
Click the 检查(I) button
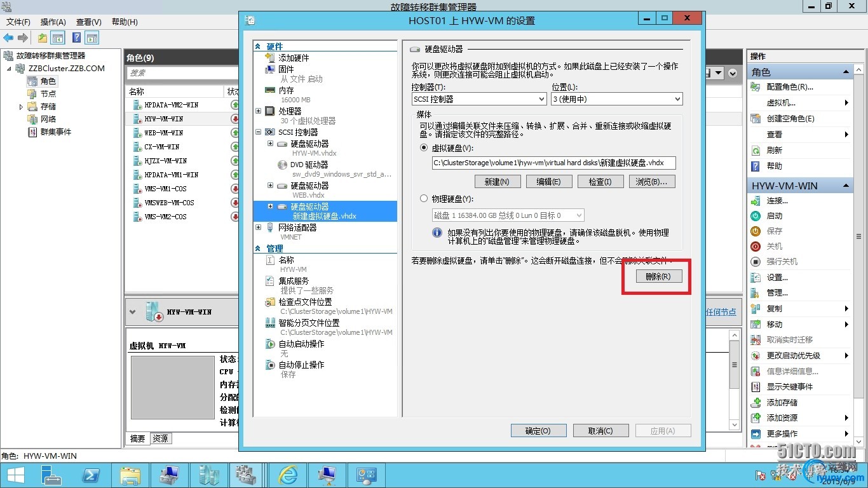tap(600, 182)
